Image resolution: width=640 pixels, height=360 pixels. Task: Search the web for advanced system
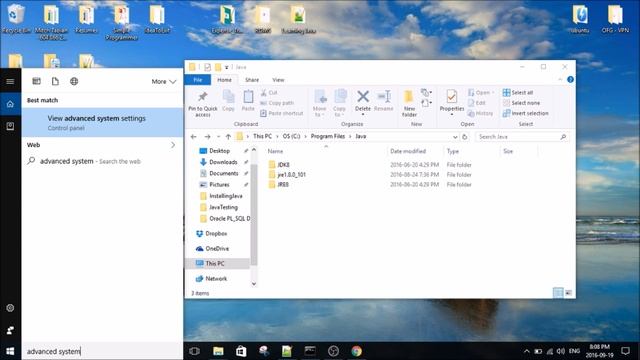click(102, 161)
